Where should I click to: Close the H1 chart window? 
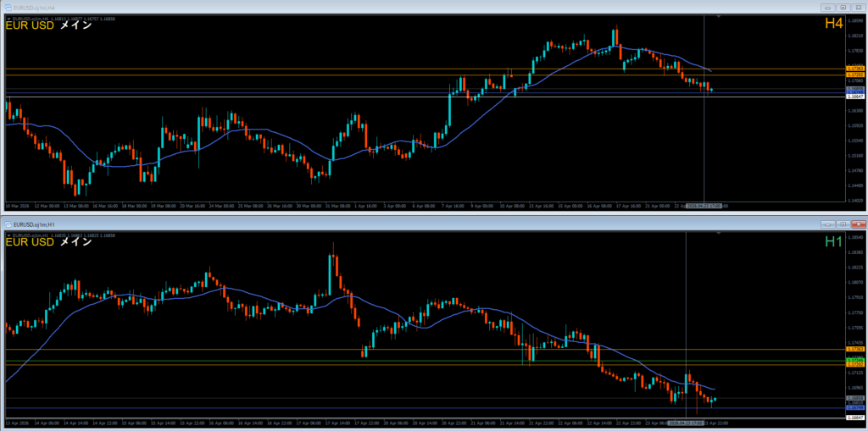[858, 224]
